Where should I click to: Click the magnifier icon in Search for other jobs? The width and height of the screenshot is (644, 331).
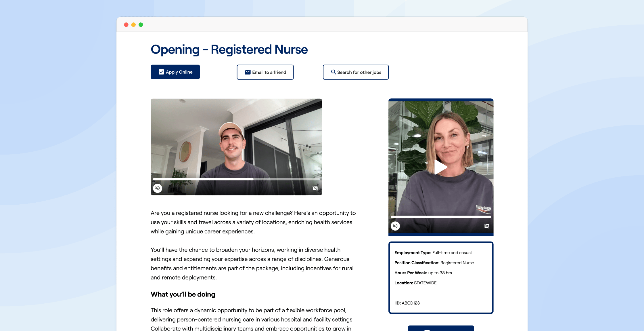(x=333, y=72)
